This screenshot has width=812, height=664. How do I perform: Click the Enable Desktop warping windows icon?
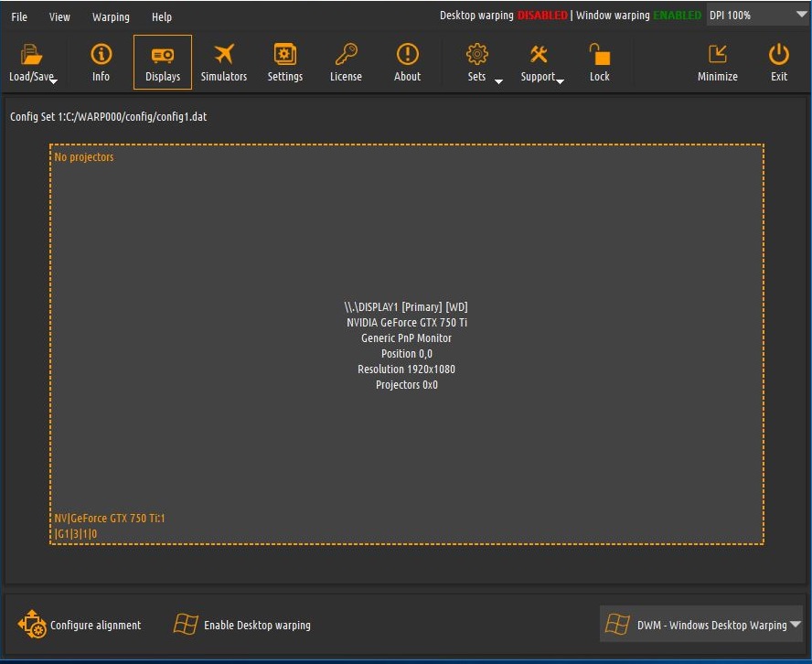click(186, 624)
